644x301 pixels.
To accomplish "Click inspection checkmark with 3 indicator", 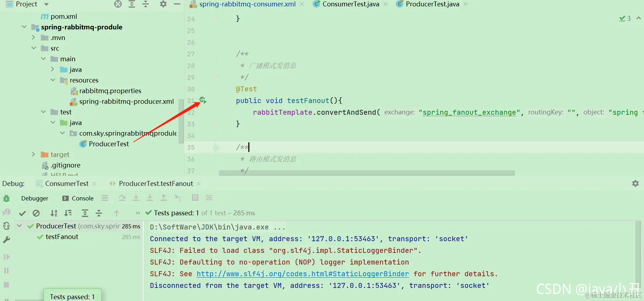I will [625, 18].
